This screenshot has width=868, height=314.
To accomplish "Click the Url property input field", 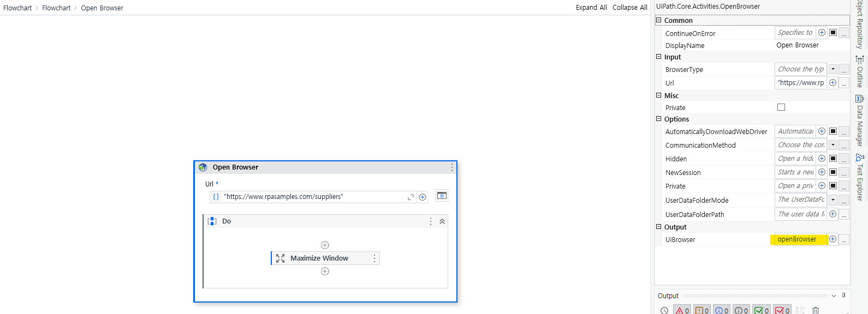I will coord(801,83).
